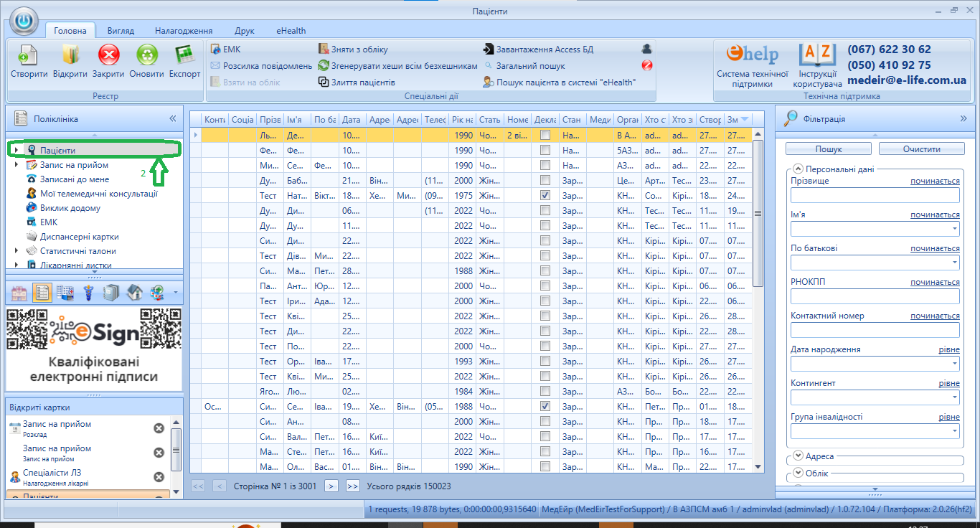Click Пошук пацієнта в системі eHealth
The image size is (980, 528).
(x=560, y=82)
